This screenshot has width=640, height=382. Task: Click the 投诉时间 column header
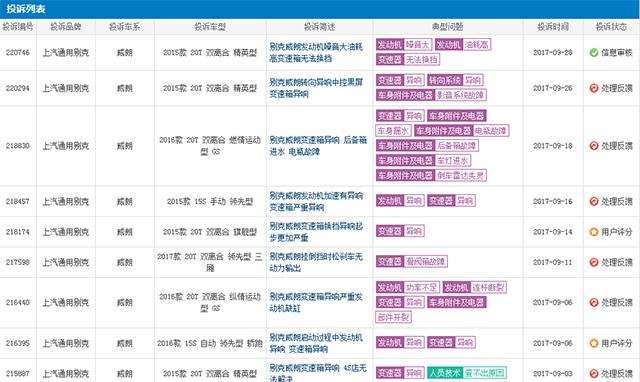[553, 27]
